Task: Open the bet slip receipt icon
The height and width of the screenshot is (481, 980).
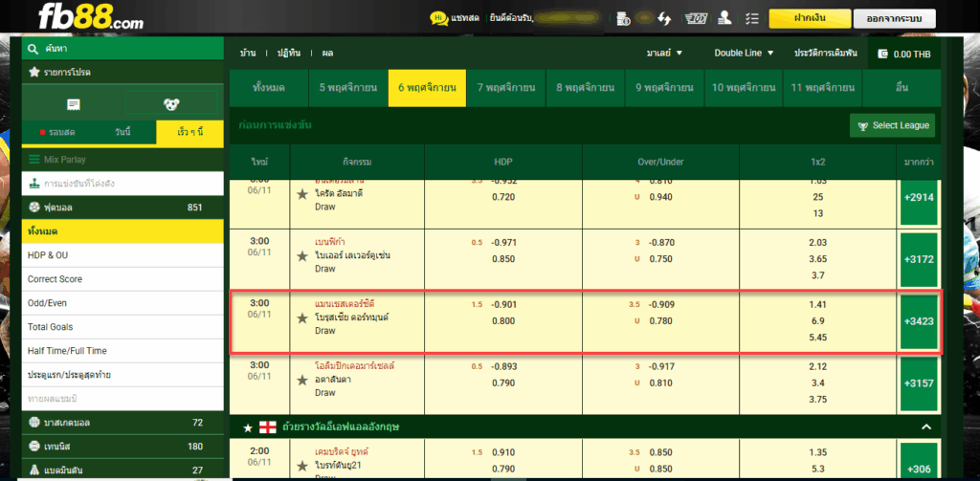Action: [x=74, y=105]
